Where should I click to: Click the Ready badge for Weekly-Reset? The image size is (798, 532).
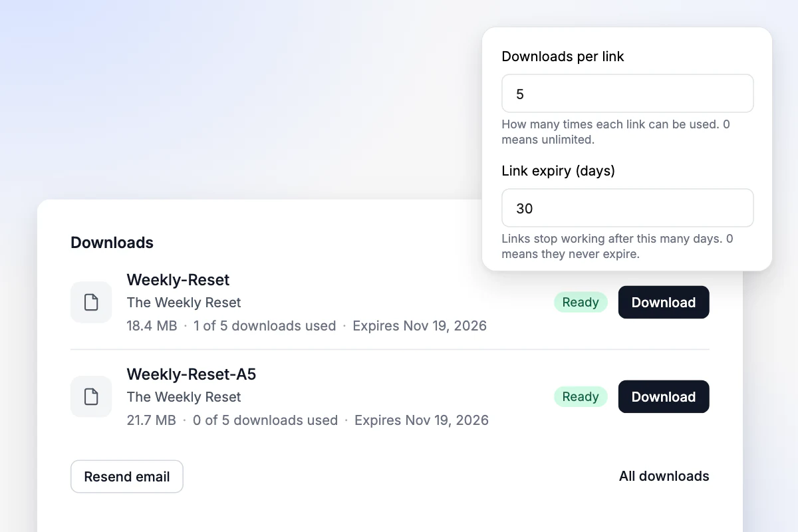[x=581, y=303]
